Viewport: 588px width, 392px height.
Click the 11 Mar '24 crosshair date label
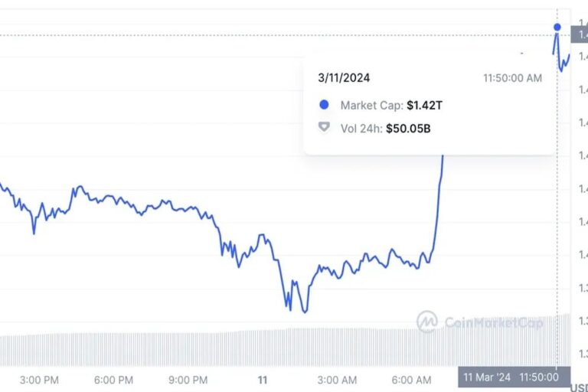tap(487, 377)
